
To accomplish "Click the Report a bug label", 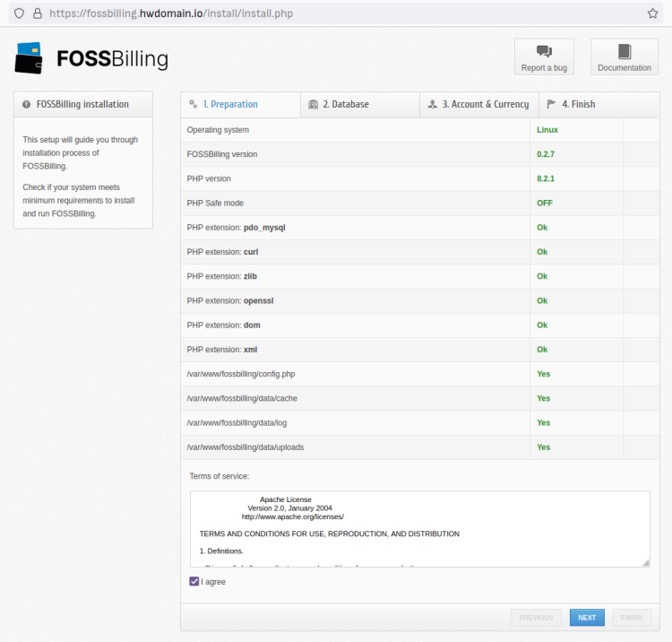I will point(544,68).
